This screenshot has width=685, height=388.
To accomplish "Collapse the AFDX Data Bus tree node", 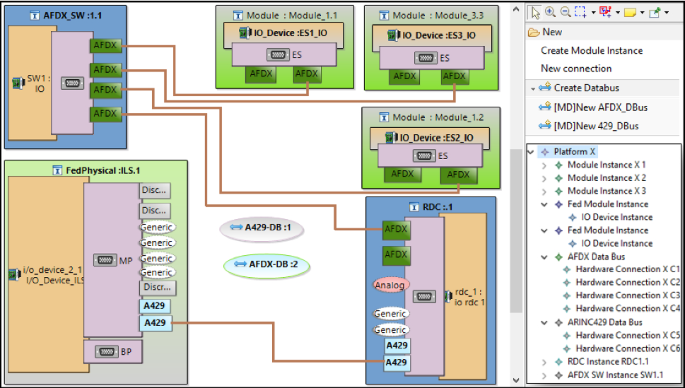I will tap(544, 257).
